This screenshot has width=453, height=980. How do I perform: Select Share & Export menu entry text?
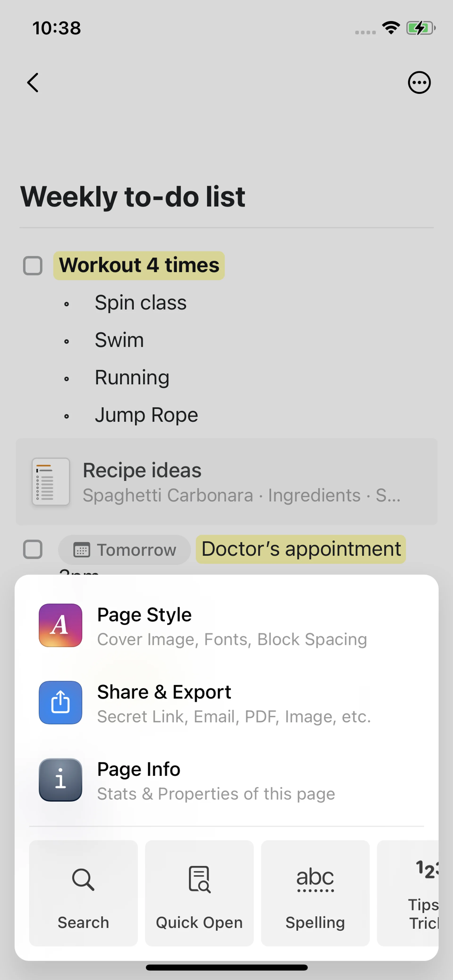click(164, 692)
